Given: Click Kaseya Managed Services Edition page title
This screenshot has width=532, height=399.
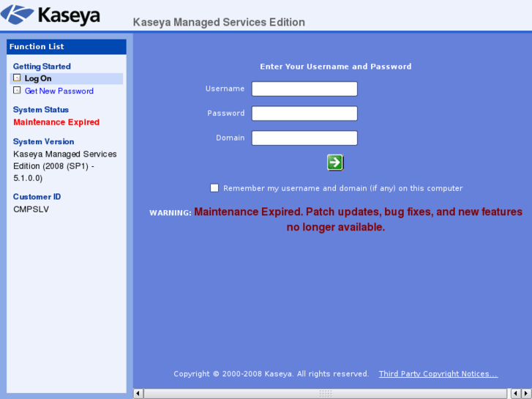Looking at the screenshot, I should pos(219,23).
